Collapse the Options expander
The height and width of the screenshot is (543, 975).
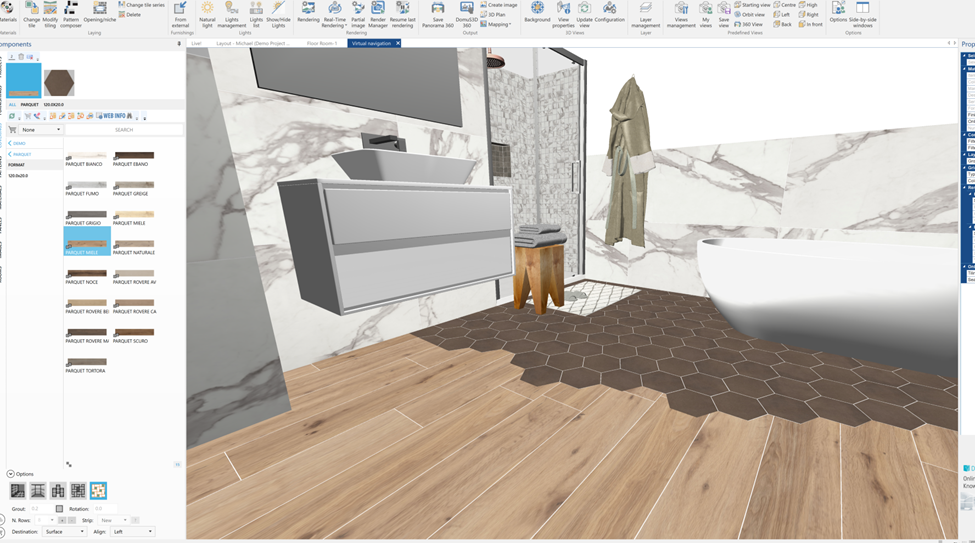[x=10, y=474]
